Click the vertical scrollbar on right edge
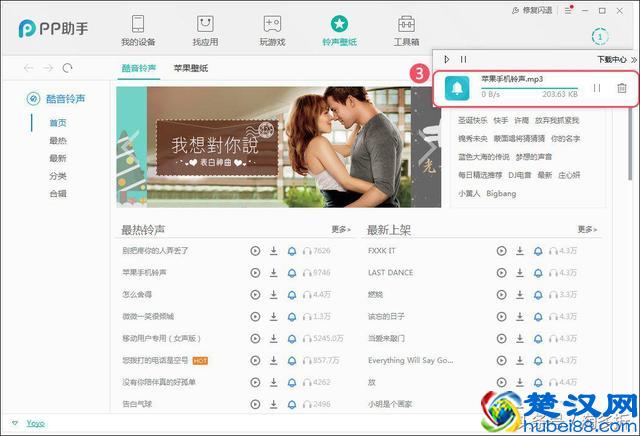 tap(630, 143)
